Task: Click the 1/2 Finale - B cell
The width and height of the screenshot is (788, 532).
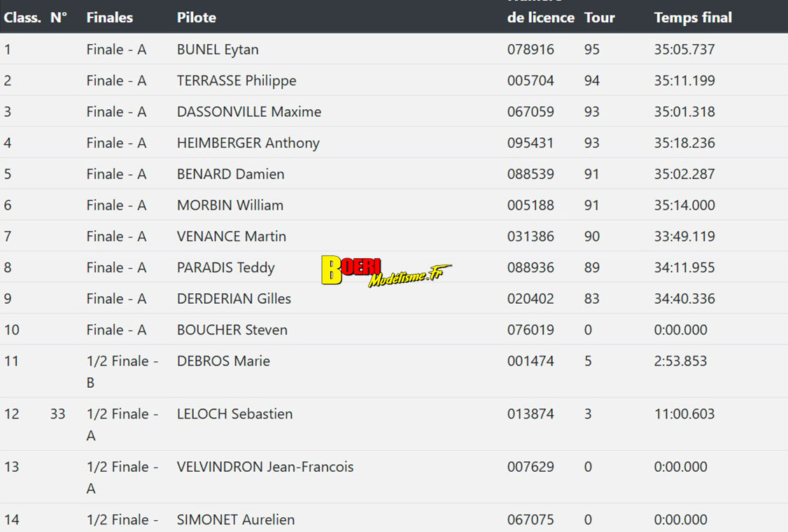Action: (122, 371)
